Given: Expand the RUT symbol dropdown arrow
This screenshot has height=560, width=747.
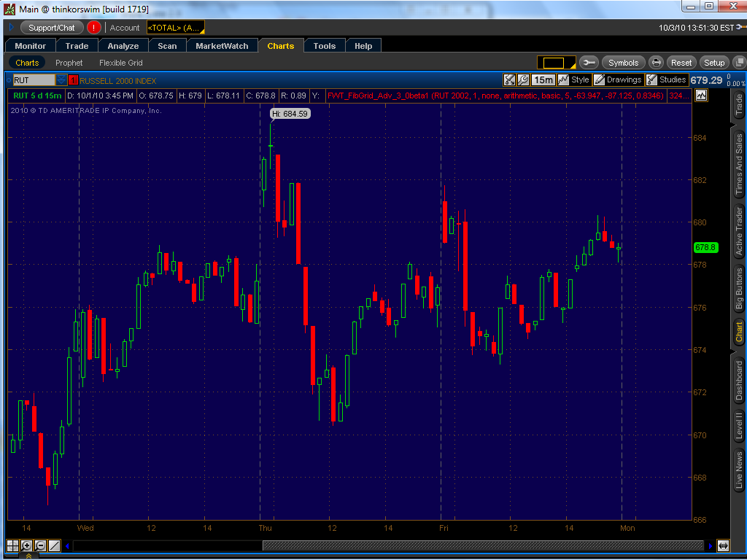Looking at the screenshot, I should click(61, 80).
